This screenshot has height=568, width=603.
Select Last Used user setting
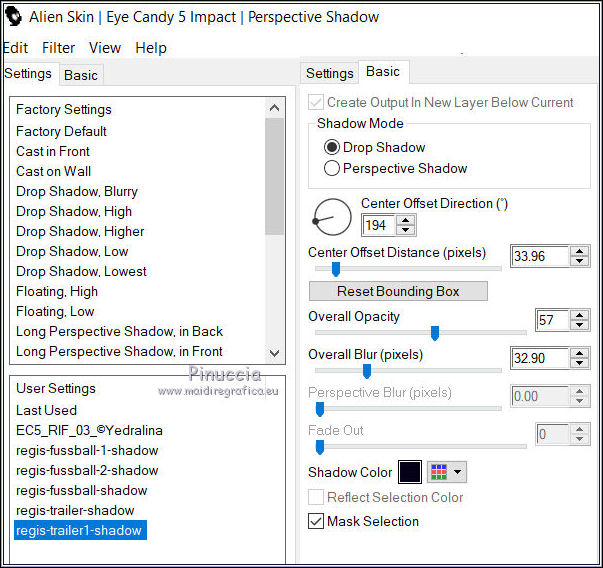46,410
